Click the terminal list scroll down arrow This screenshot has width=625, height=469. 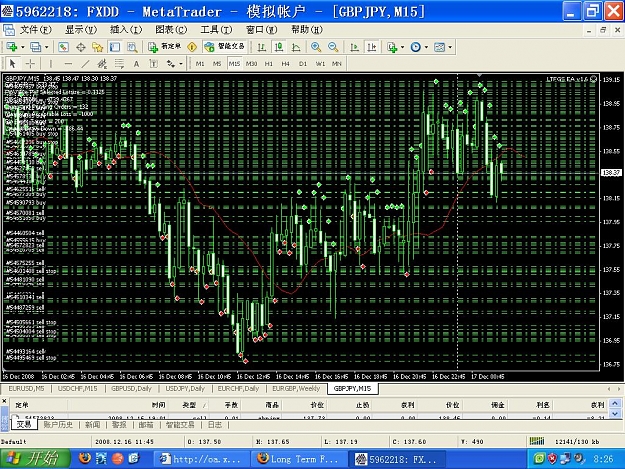point(615,414)
